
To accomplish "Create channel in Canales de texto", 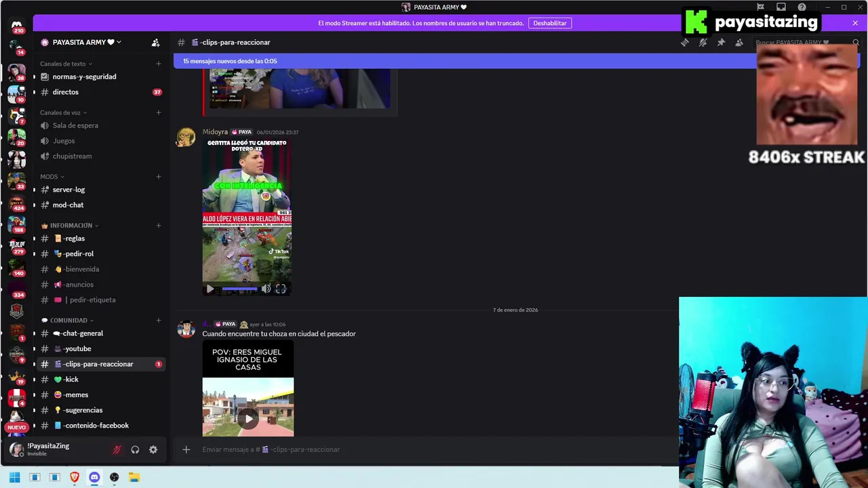I will pyautogui.click(x=159, y=64).
